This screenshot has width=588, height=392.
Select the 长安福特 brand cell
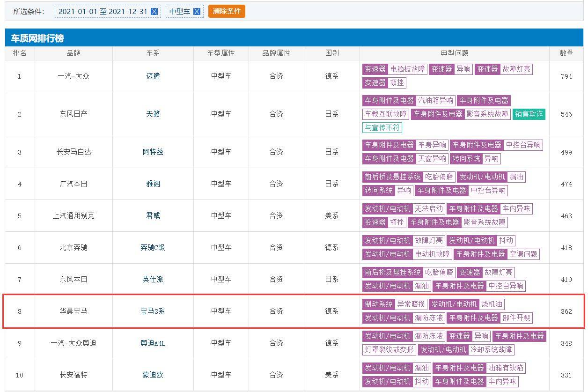coord(73,375)
